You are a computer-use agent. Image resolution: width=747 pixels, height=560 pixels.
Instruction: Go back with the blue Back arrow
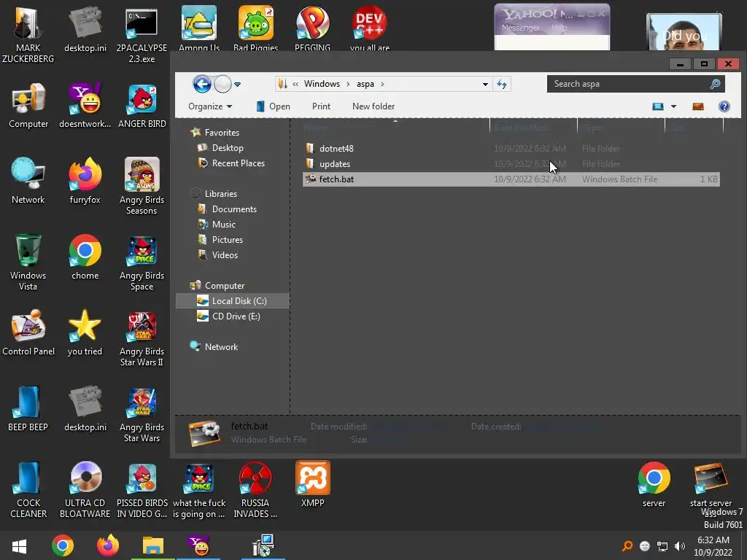tap(202, 85)
